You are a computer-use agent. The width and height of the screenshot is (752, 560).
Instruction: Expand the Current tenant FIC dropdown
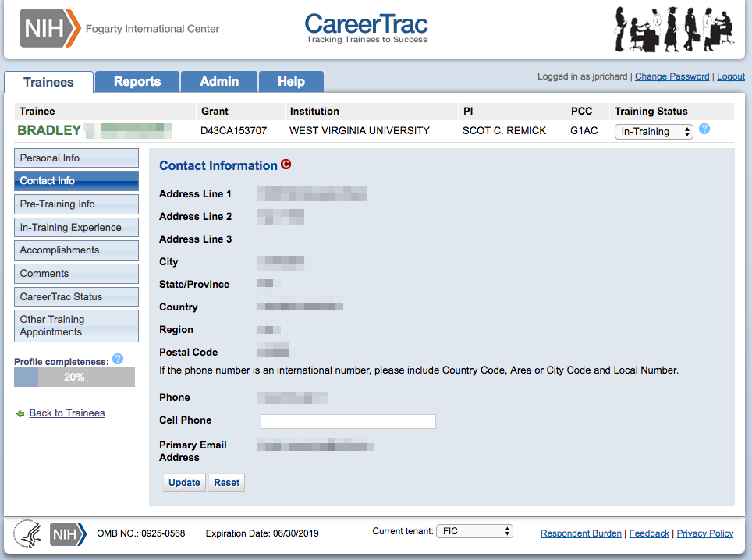pyautogui.click(x=474, y=531)
